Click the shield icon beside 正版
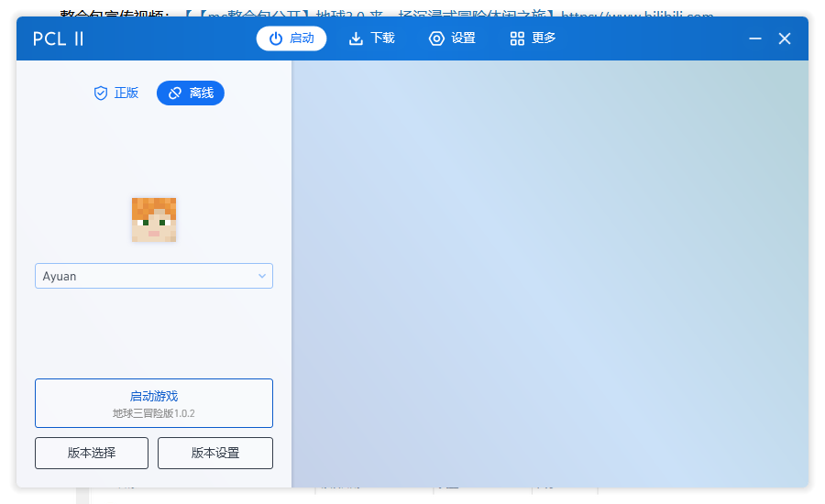This screenshot has width=825, height=504. click(x=101, y=93)
